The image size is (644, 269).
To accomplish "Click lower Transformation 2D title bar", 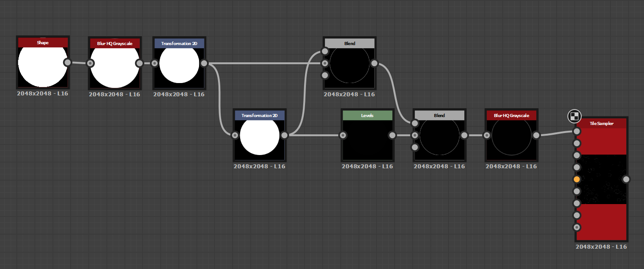I will (x=260, y=115).
